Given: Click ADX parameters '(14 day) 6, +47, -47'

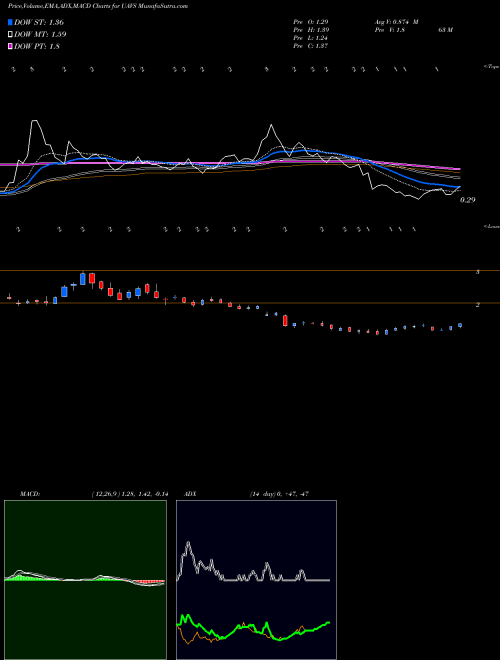Looking at the screenshot, I should (279, 494).
